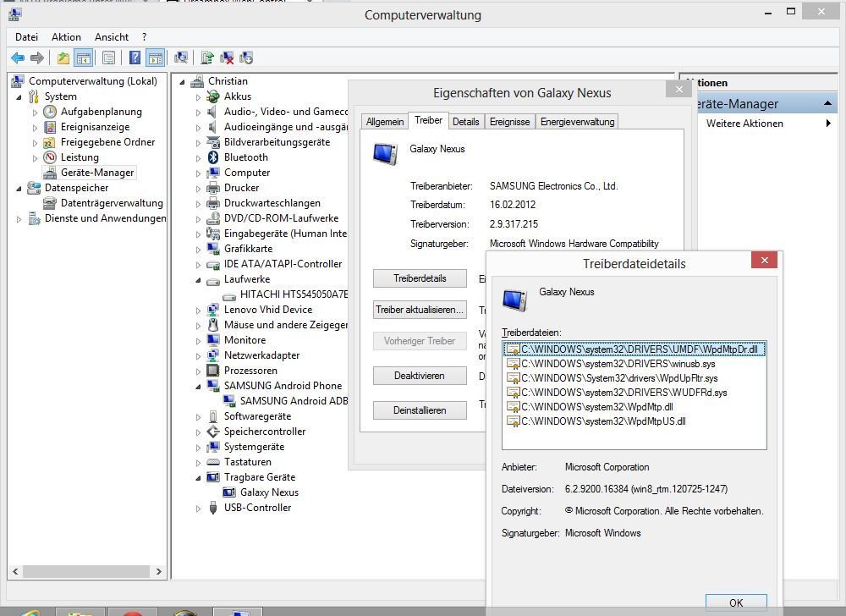Open the Aktion menu

coord(66,36)
